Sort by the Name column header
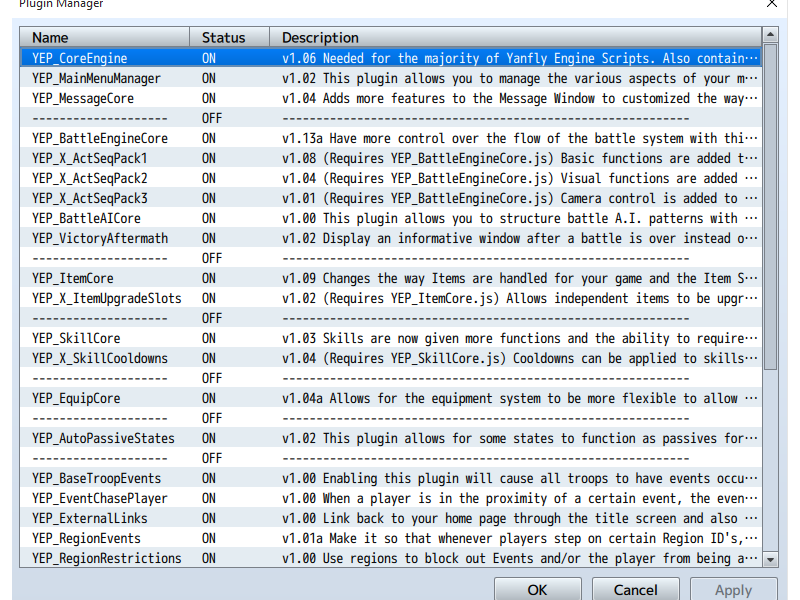The width and height of the screenshot is (800, 600). click(x=105, y=37)
